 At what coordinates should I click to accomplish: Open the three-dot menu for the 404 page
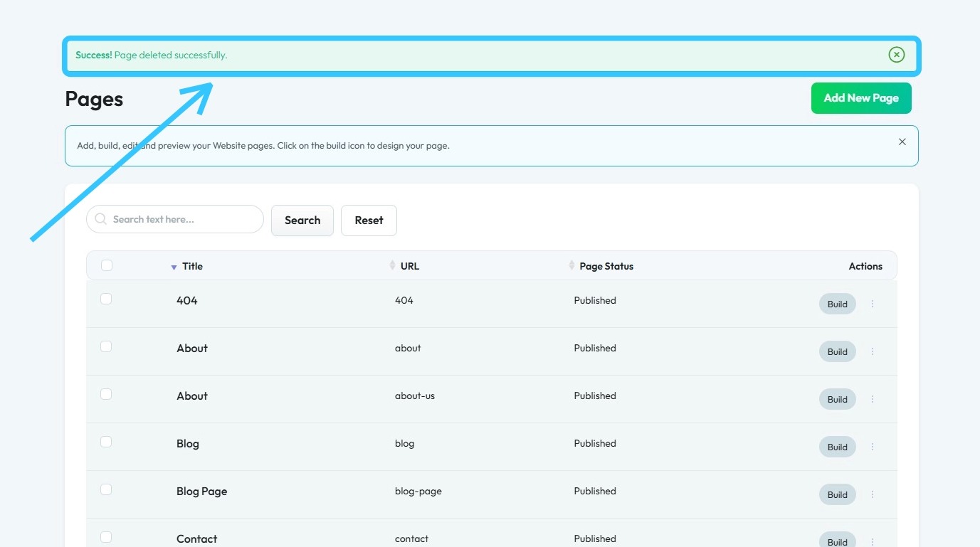[x=873, y=304]
